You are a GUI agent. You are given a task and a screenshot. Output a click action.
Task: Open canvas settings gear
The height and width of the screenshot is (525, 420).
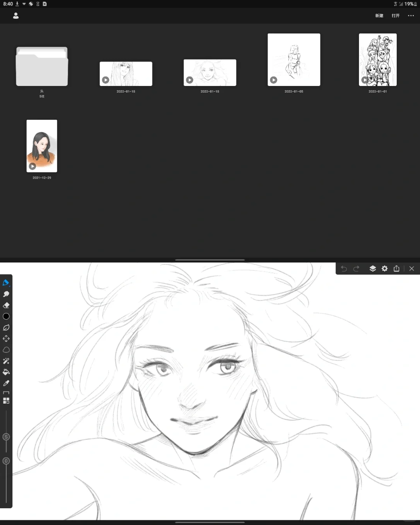[x=385, y=268]
